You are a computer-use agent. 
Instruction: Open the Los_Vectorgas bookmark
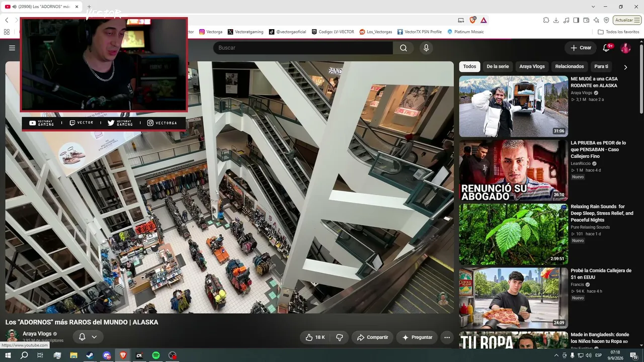coord(375,32)
